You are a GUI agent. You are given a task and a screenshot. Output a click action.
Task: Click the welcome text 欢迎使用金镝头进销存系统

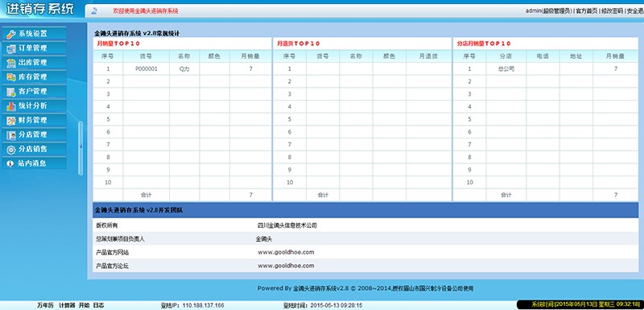(146, 11)
